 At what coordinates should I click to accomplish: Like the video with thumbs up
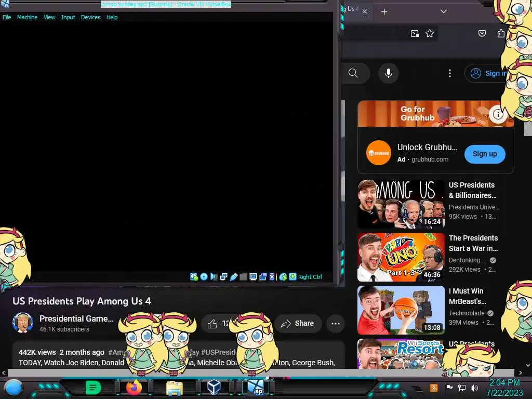[212, 324]
